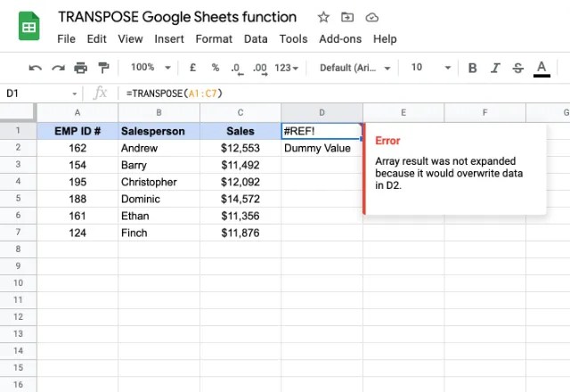Print the spreadsheet using printer icon
This screenshot has width=570, height=392.
tap(81, 68)
